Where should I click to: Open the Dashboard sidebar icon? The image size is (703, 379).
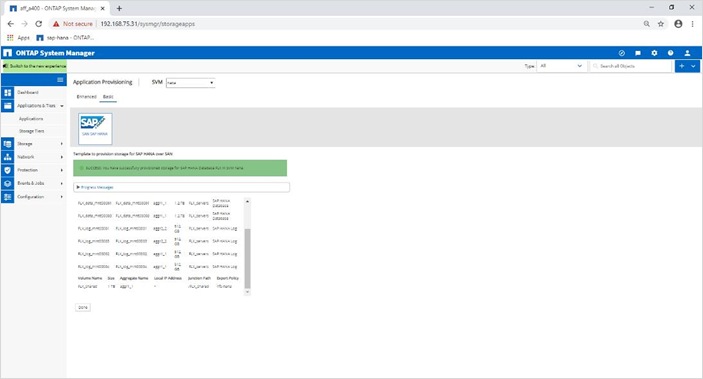click(x=8, y=92)
